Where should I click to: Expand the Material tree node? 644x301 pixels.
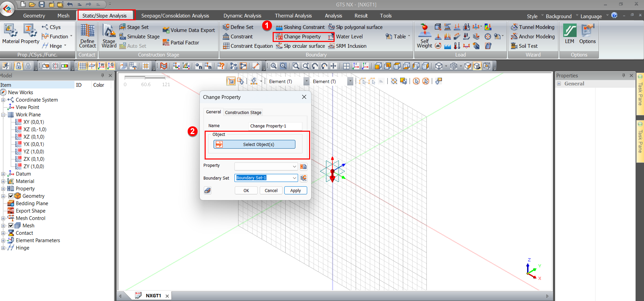[3, 181]
